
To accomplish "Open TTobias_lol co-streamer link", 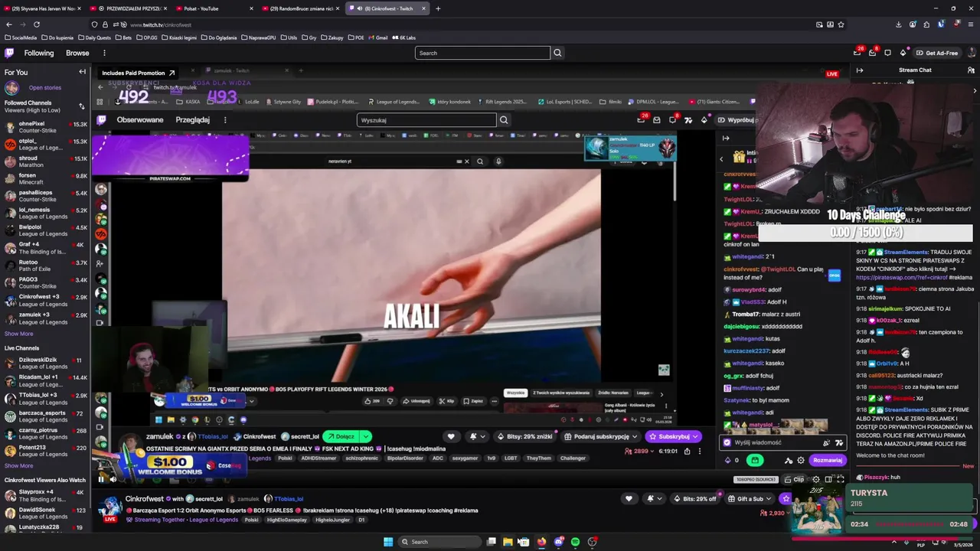I will (288, 499).
